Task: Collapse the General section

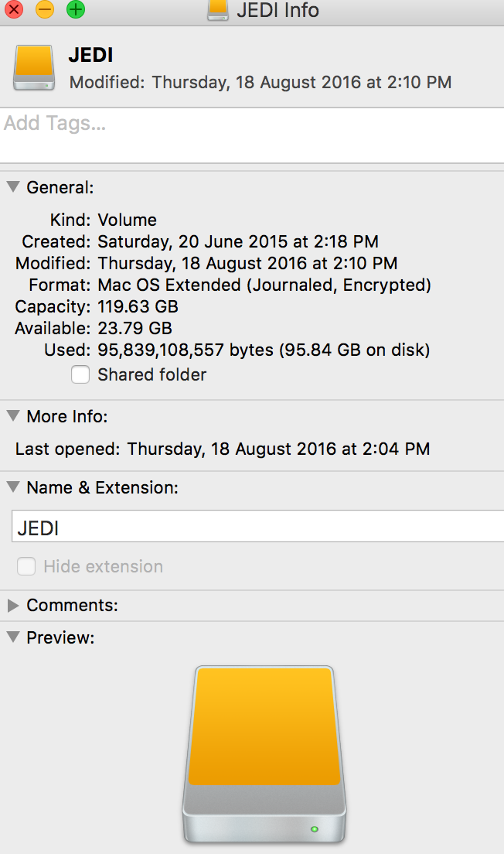Action: pos(13,187)
